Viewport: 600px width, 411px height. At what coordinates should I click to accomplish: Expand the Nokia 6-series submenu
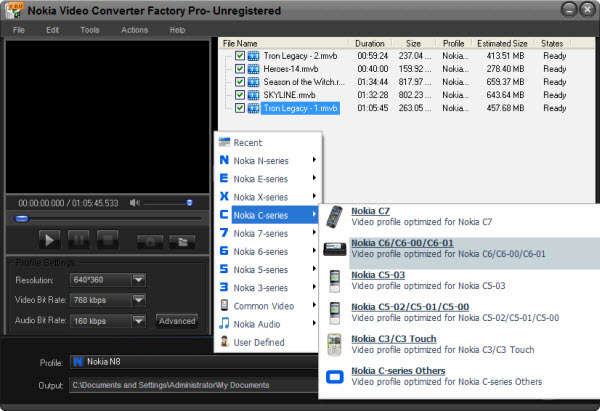(314, 250)
